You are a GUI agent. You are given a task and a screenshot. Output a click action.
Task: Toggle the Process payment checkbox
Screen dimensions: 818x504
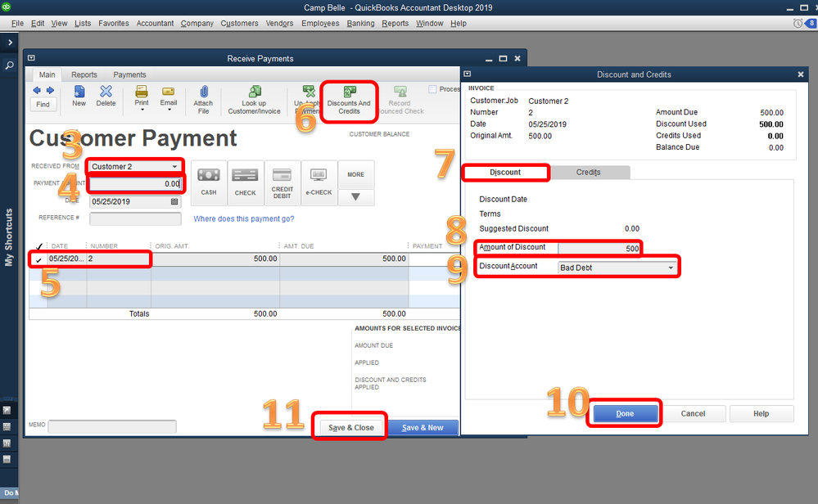(x=432, y=89)
